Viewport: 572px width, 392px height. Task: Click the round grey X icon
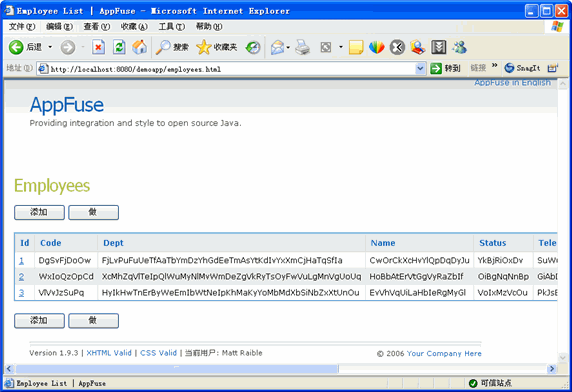click(397, 47)
